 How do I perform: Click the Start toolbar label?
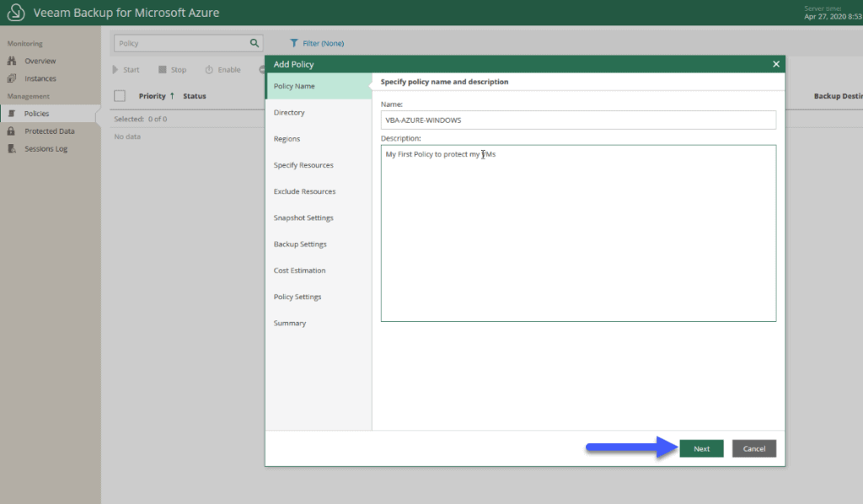[x=131, y=69]
